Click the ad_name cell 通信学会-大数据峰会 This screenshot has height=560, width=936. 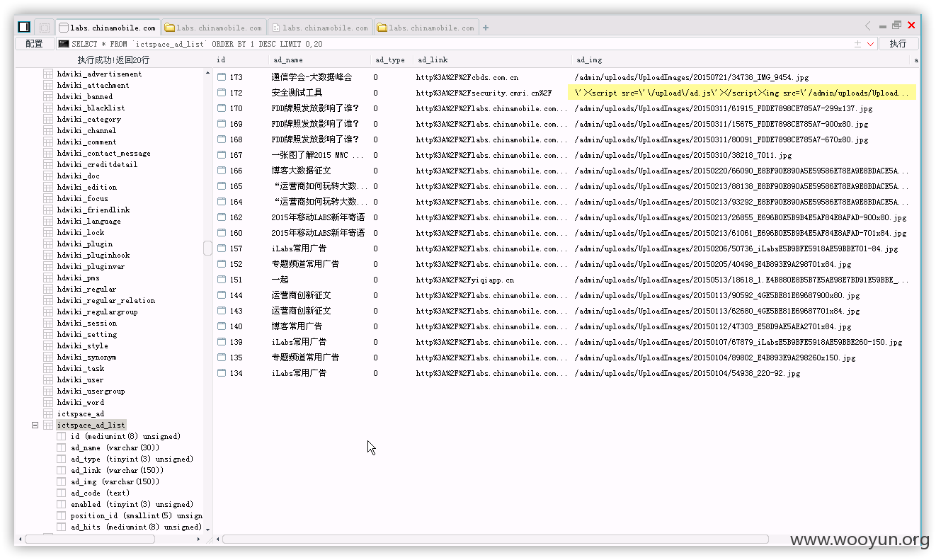(x=312, y=77)
